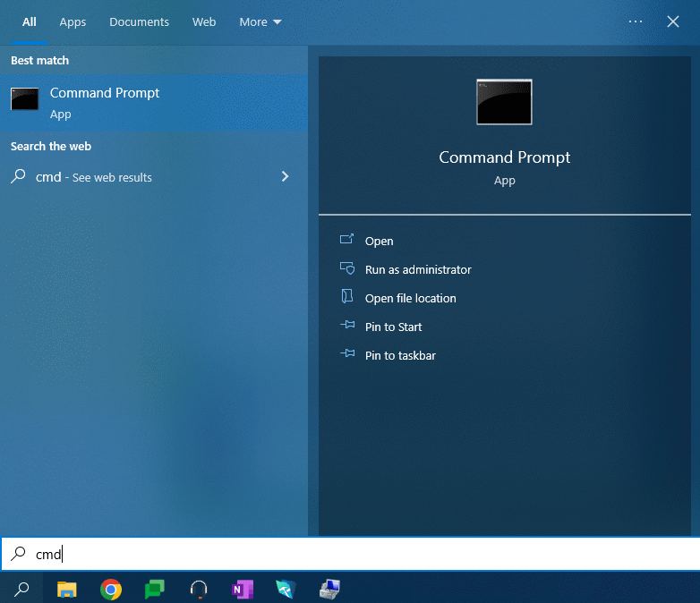Click large Command Prompt preview icon

pyautogui.click(x=505, y=102)
